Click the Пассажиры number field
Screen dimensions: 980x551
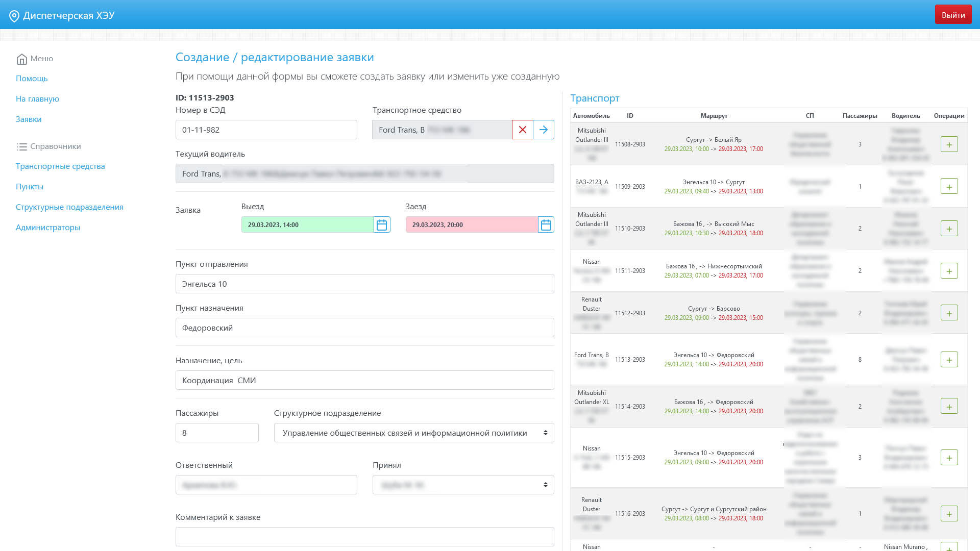click(x=216, y=433)
